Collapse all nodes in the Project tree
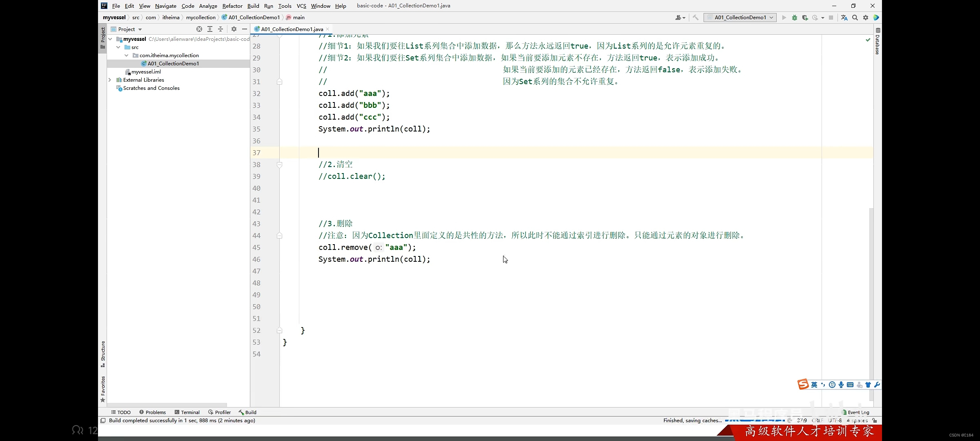Viewport: 980px width, 441px height. (x=220, y=29)
